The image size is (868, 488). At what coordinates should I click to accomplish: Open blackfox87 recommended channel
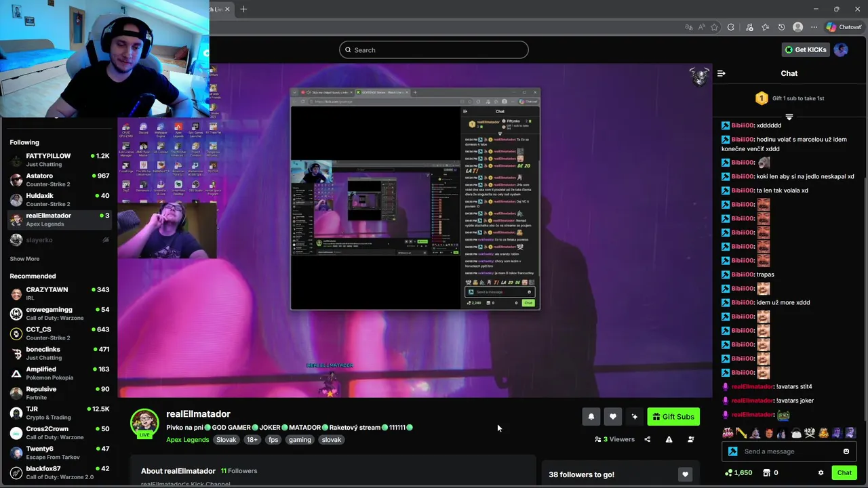[x=59, y=472]
